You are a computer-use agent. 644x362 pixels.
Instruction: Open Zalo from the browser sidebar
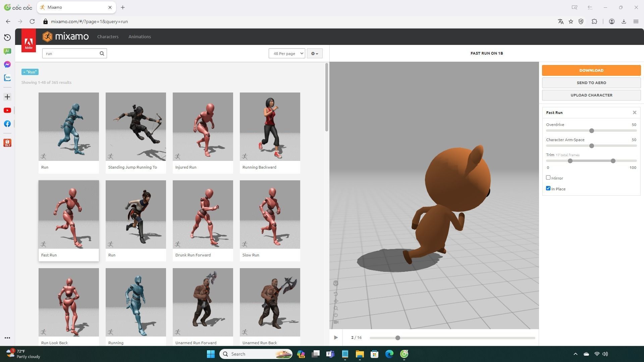pos(7,78)
